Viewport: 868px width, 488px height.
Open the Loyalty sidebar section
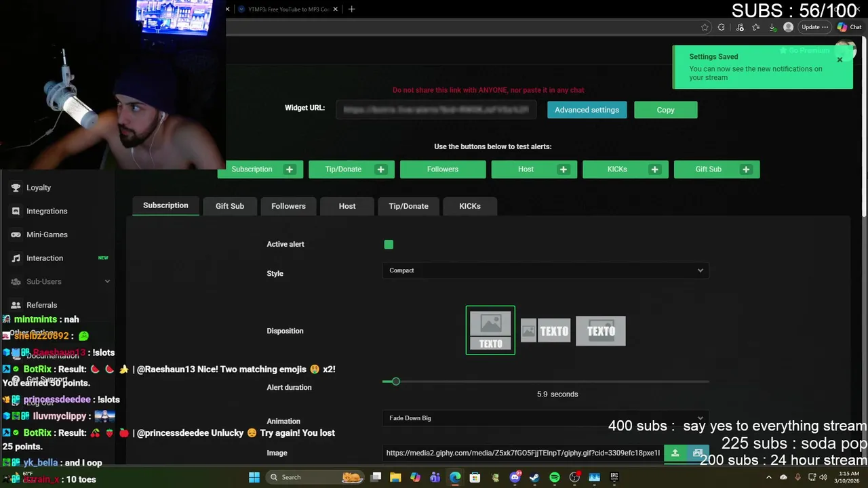click(39, 188)
